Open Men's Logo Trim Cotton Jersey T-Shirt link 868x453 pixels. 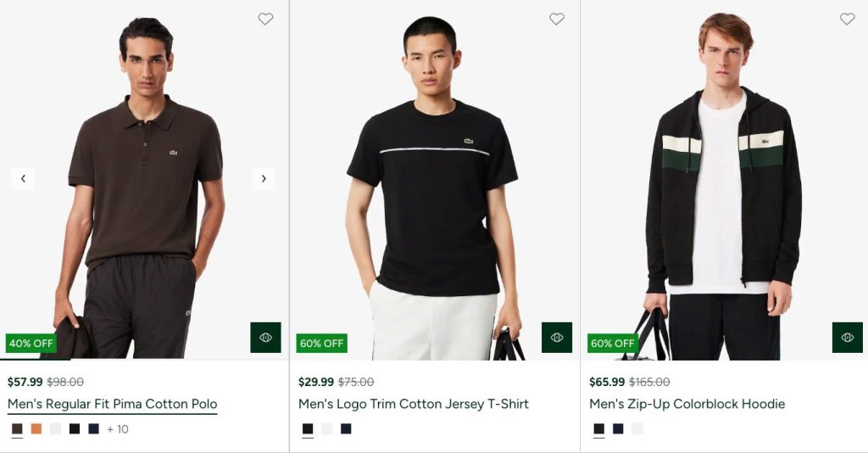coord(414,405)
